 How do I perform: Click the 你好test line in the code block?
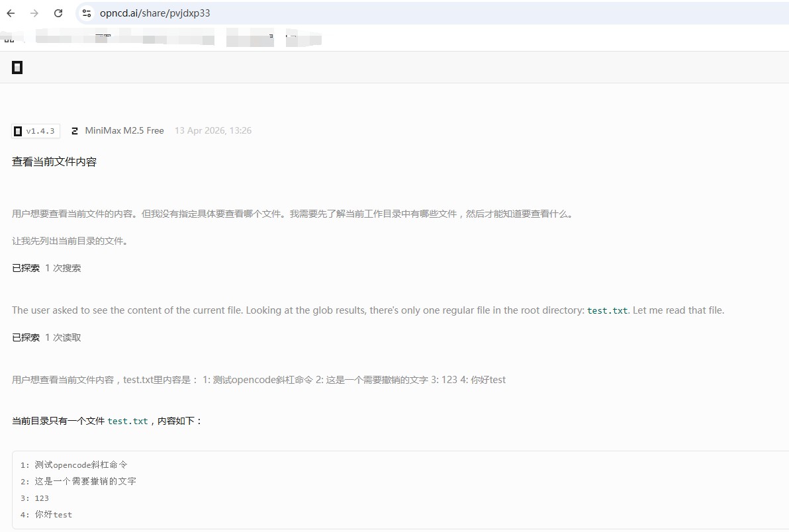47,514
